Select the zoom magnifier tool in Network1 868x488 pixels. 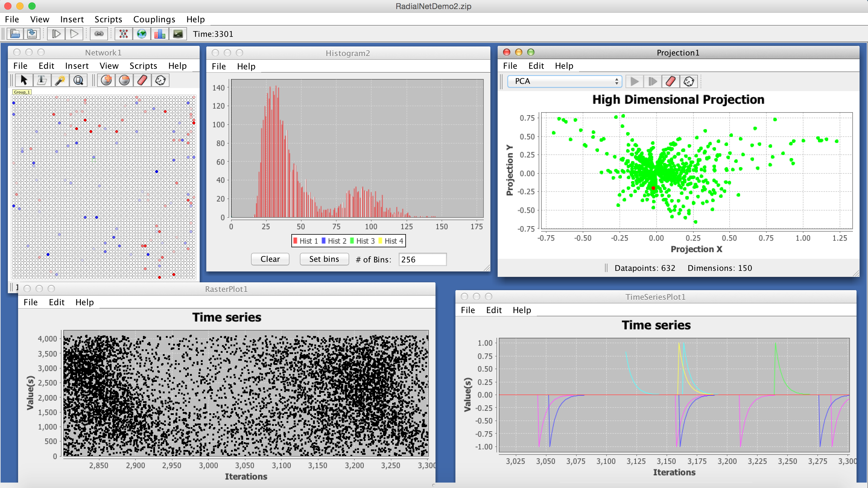[x=78, y=81]
